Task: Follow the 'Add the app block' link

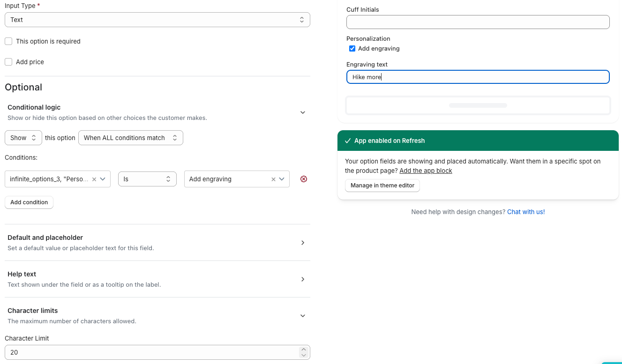Action: coord(426,171)
